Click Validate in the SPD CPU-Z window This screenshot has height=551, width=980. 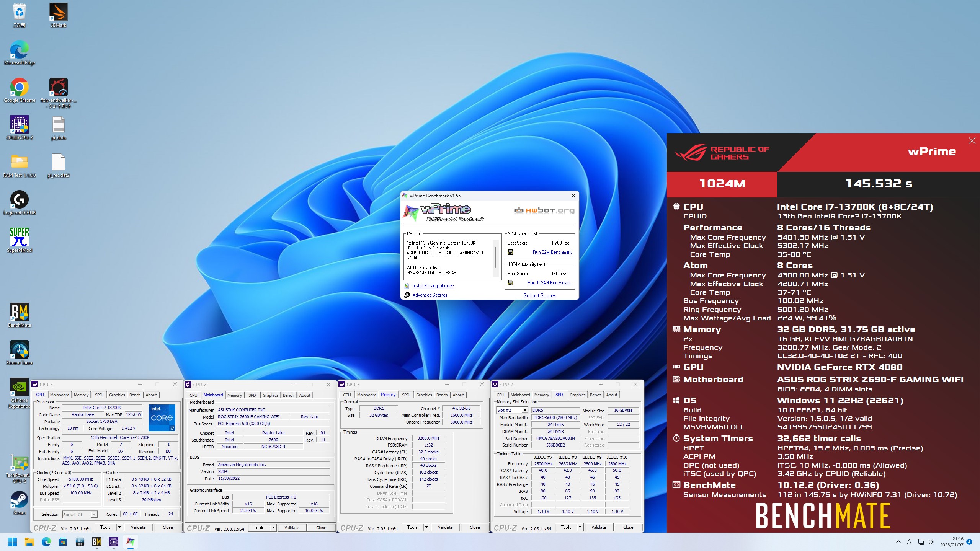[599, 527]
